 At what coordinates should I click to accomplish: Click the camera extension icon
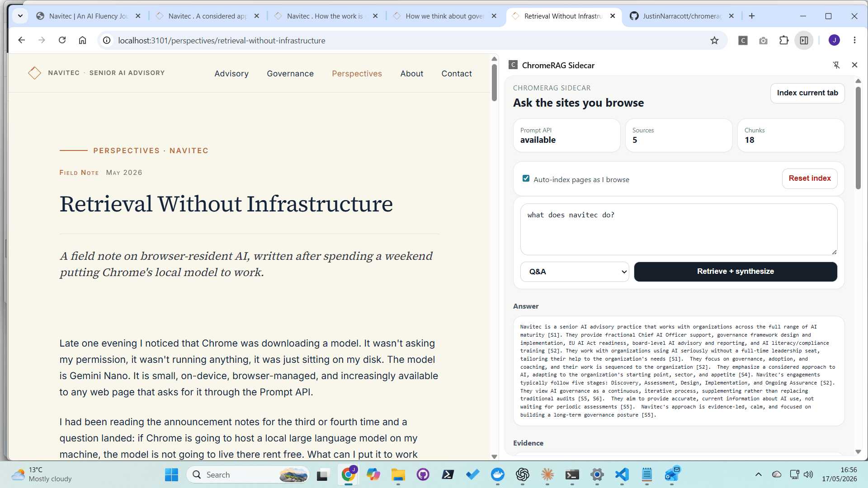pos(763,41)
